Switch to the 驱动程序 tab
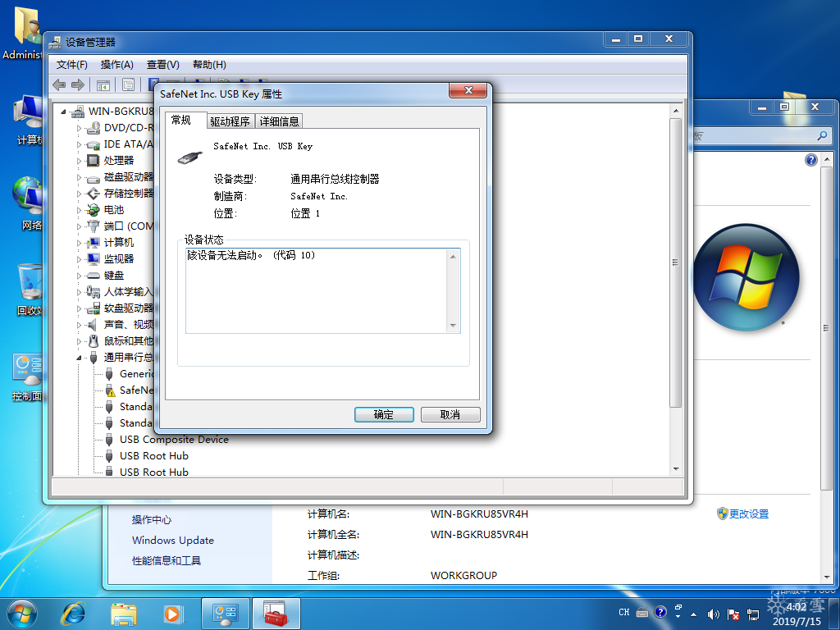 click(231, 121)
